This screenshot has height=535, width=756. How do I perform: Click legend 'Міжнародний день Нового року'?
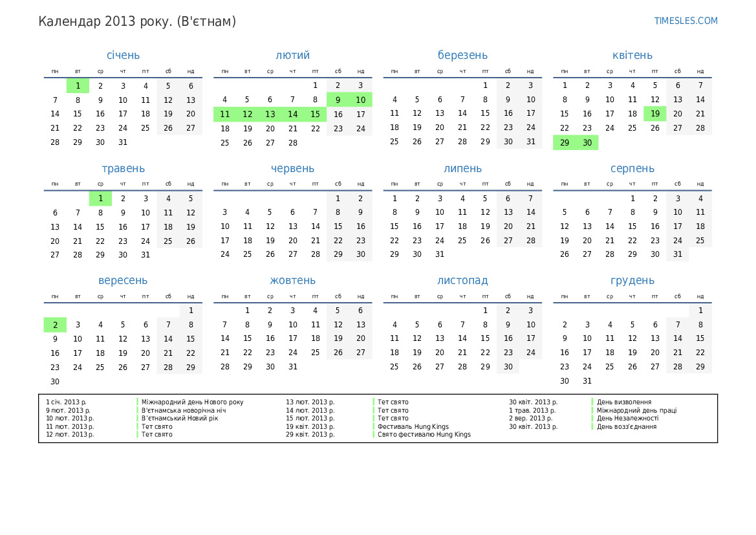(x=192, y=402)
